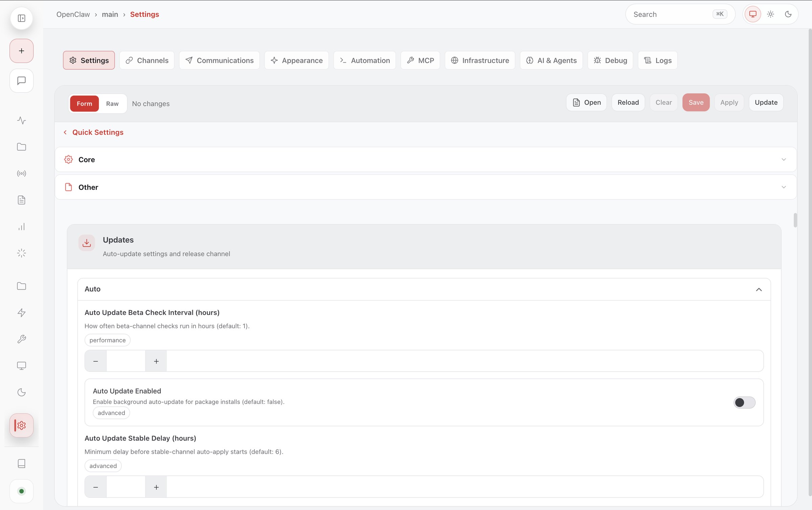Expand the Other section
This screenshot has height=510, width=812.
426,187
